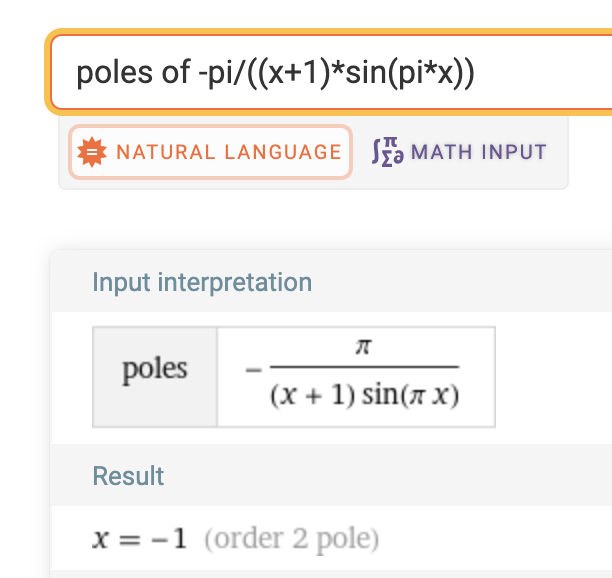
Task: Switch to Natural Language input mode
Action: pyautogui.click(x=210, y=152)
